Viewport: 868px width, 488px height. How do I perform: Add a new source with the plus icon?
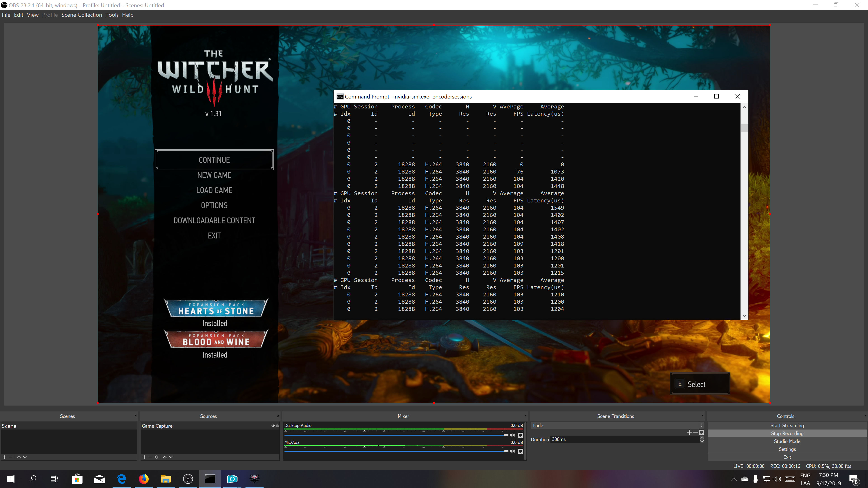144,457
